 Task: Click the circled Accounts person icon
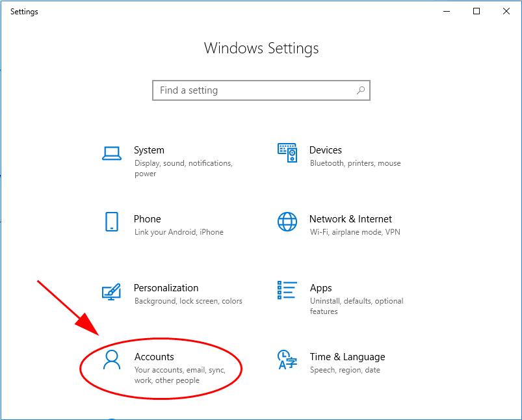111,360
